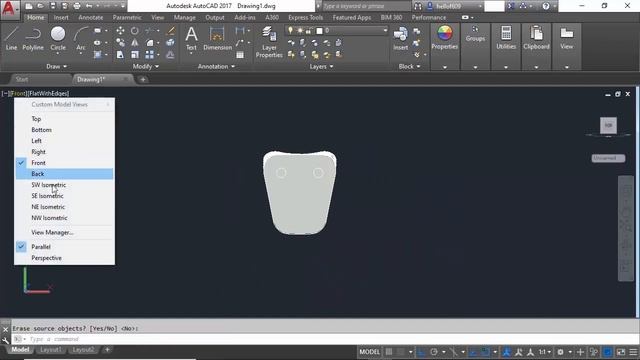This screenshot has height=360, width=640.
Task: Switch to the Layout1 tab
Action: [51, 350]
